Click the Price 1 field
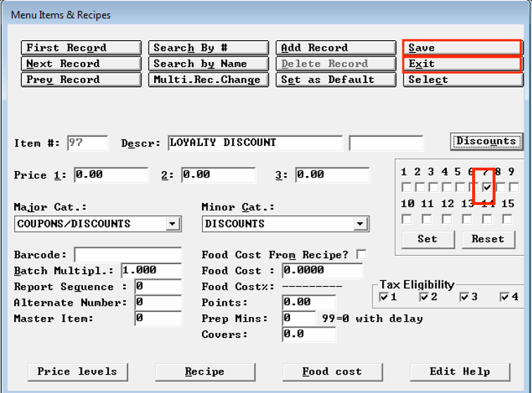Viewport: 532px width, 393px height. (111, 175)
